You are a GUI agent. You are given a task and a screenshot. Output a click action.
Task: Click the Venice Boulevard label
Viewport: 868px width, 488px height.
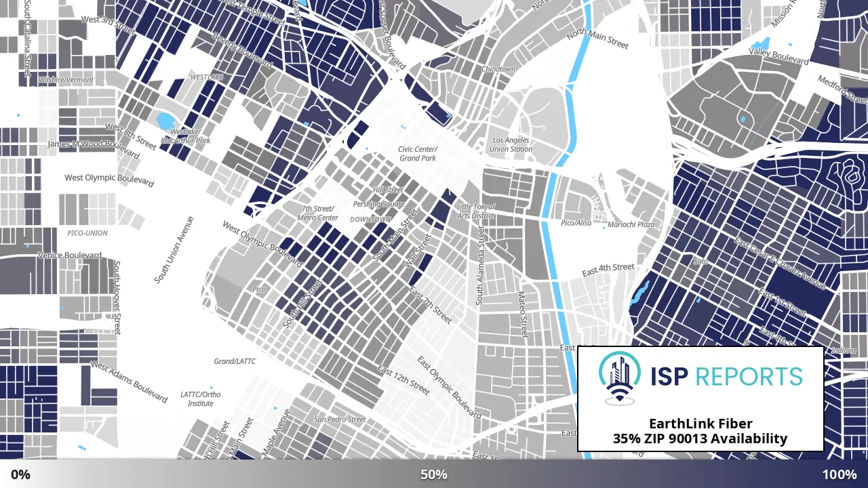tap(70, 256)
